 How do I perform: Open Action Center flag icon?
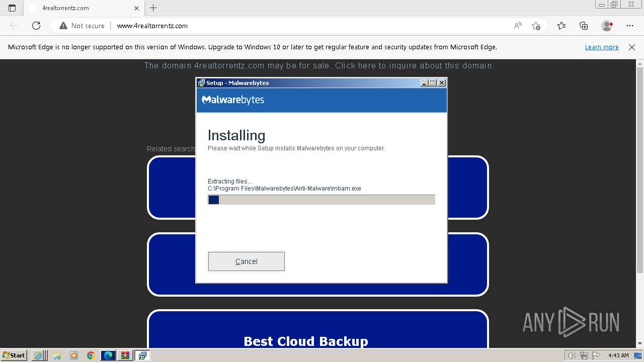coord(596,355)
